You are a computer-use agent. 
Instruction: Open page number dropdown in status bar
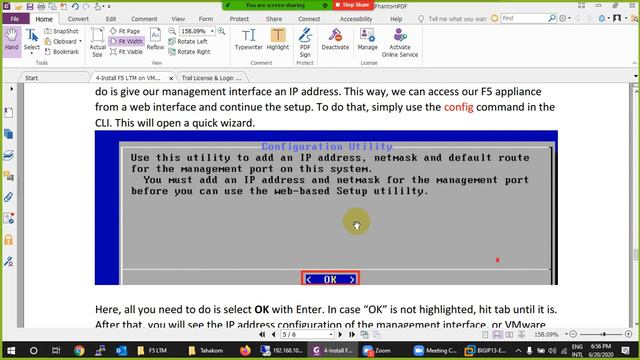coord(331,334)
